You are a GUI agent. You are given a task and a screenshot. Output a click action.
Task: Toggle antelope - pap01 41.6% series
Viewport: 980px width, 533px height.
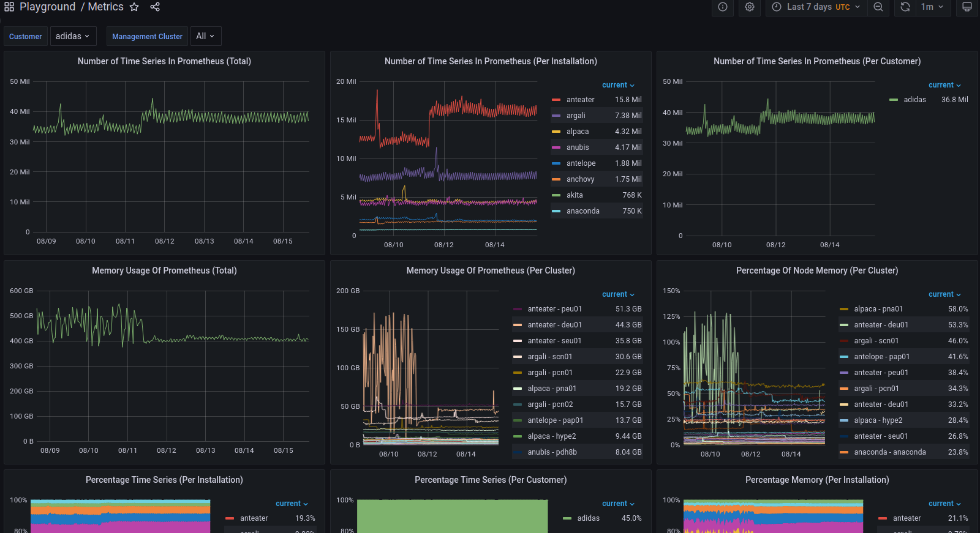click(x=881, y=357)
